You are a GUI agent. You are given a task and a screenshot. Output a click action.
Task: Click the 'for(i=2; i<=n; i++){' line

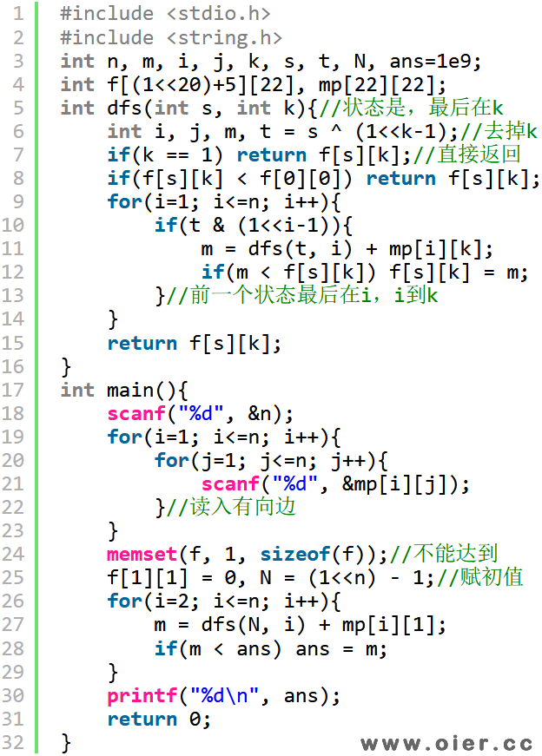(224, 602)
